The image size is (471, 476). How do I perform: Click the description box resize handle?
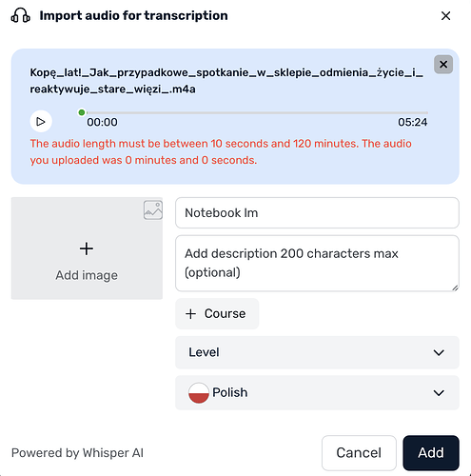coord(455,288)
